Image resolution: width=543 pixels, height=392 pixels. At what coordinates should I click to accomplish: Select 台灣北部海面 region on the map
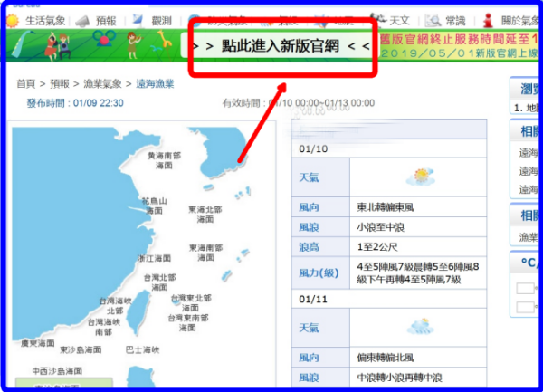[x=159, y=282]
